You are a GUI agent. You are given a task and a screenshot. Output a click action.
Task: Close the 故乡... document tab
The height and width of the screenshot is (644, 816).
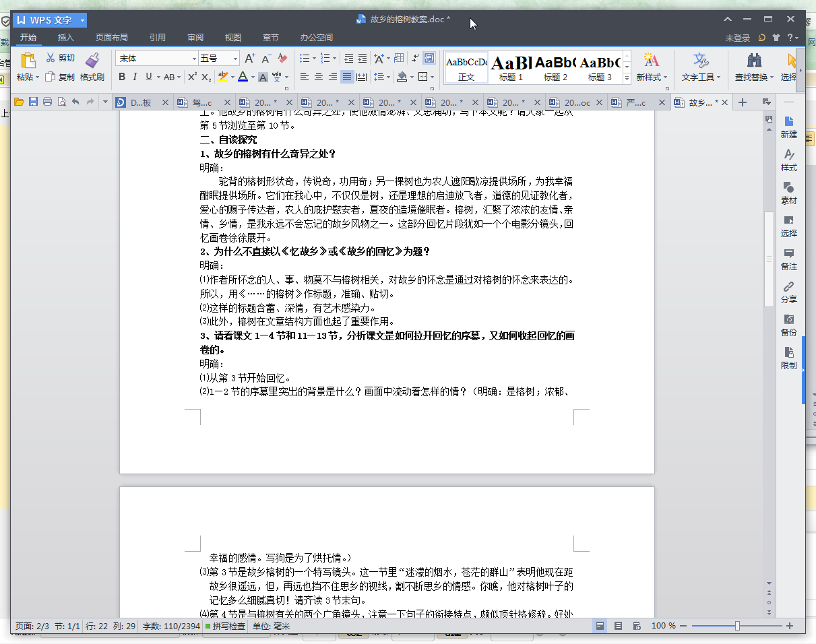(x=725, y=102)
